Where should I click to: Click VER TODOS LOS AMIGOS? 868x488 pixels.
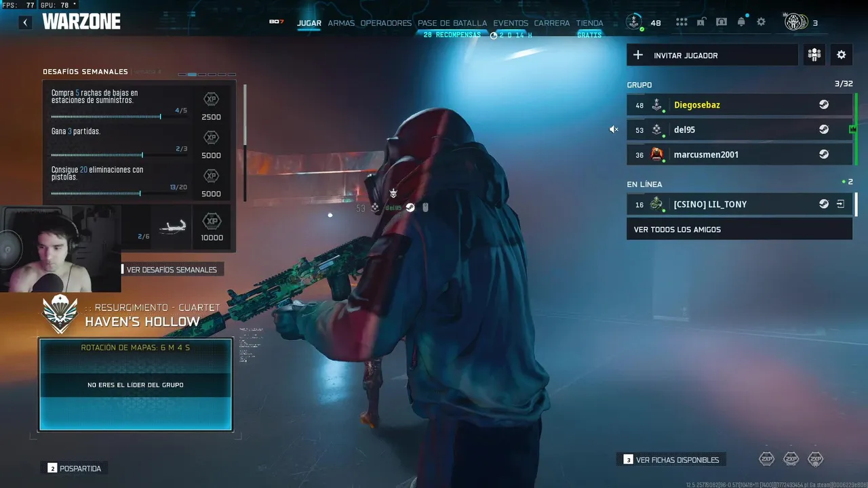pyautogui.click(x=739, y=229)
